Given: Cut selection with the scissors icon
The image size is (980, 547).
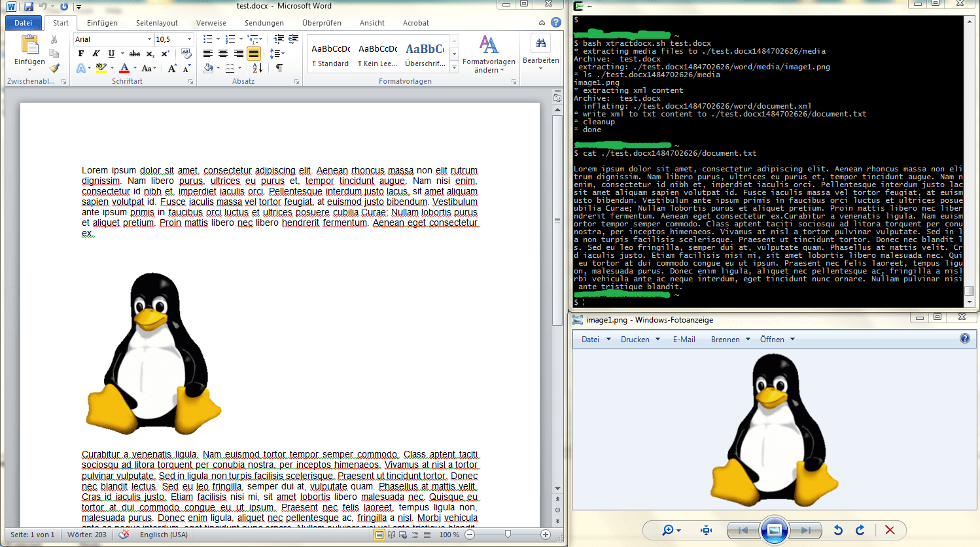Looking at the screenshot, I should click(54, 40).
